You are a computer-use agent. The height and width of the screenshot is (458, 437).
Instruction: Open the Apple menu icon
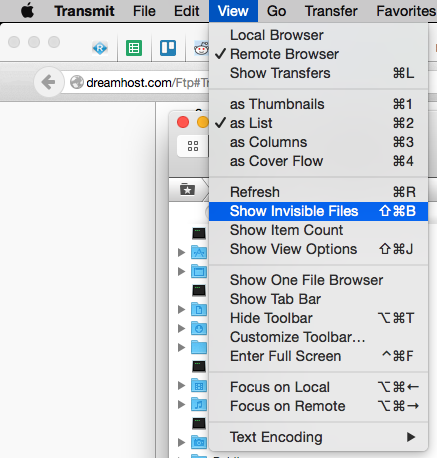click(x=27, y=11)
